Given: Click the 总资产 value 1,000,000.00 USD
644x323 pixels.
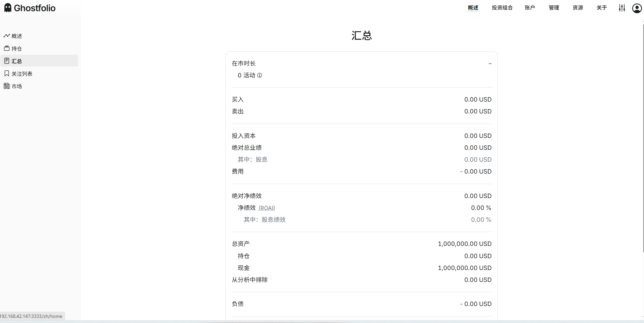Looking at the screenshot, I should [464, 244].
